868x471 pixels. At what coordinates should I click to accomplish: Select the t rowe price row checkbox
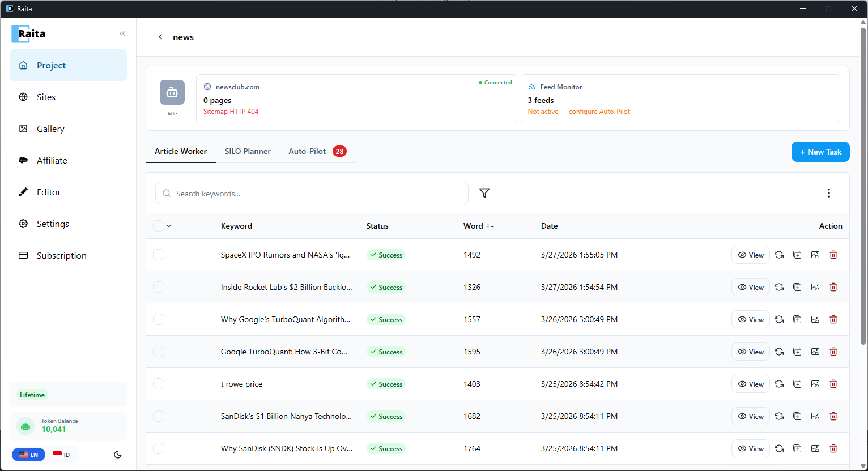pyautogui.click(x=159, y=384)
